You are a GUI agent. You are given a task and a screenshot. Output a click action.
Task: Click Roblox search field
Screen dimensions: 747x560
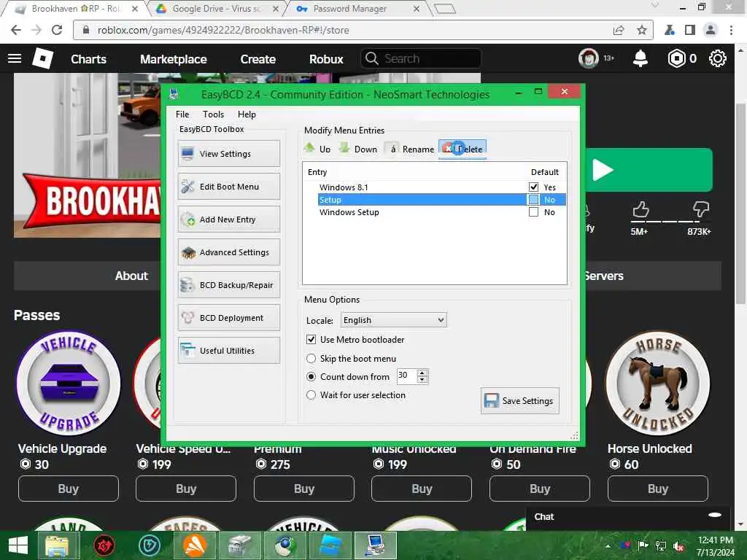pos(421,58)
